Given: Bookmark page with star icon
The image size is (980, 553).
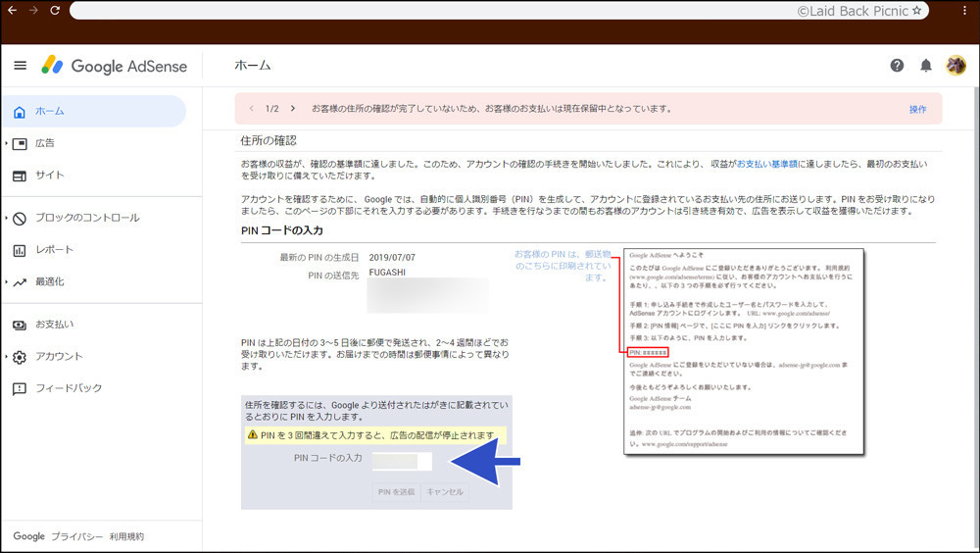Looking at the screenshot, I should tap(917, 10).
